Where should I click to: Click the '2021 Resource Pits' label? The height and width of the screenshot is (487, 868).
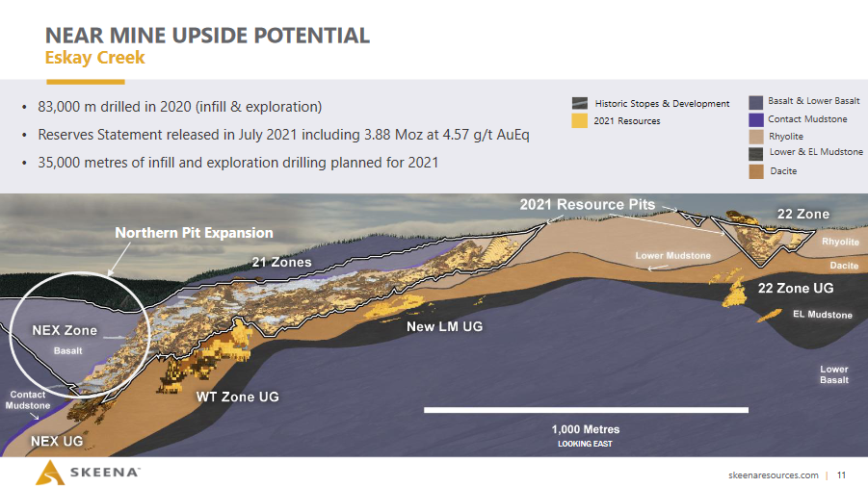(x=588, y=205)
